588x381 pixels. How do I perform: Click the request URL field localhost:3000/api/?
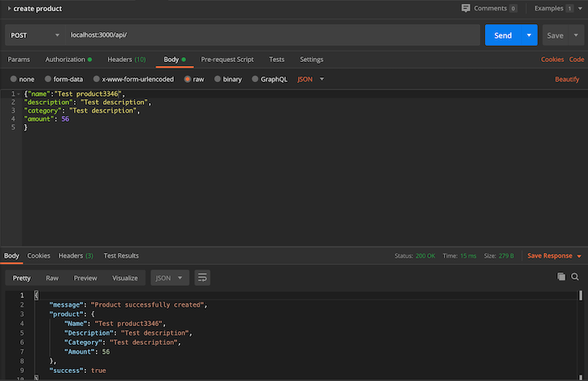click(x=272, y=35)
